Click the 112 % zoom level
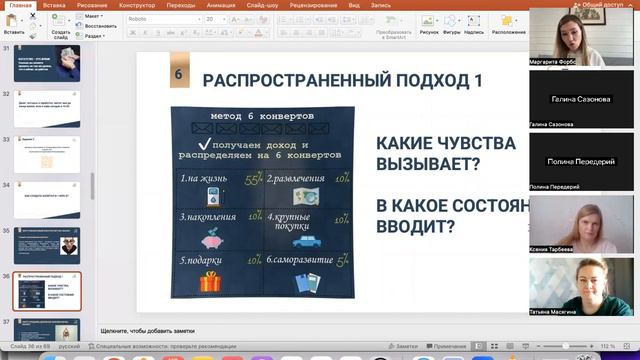This screenshot has height=360, width=640. pos(608,346)
